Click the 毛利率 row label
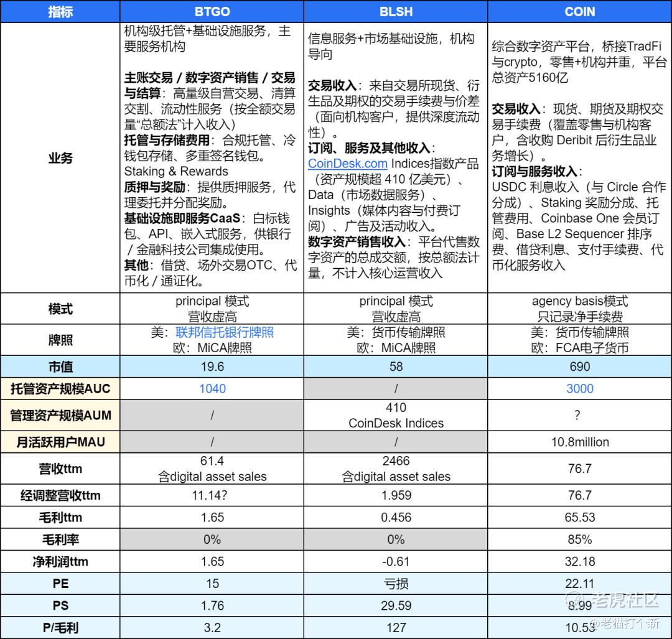Viewport: 672px width, 639px height. pos(60,539)
